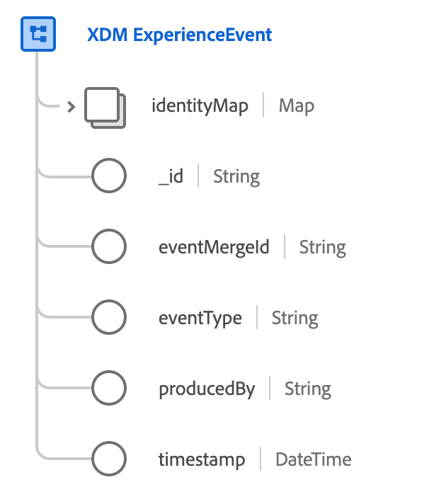
Task: Click the String type next to producedBy
Action: 308,389
